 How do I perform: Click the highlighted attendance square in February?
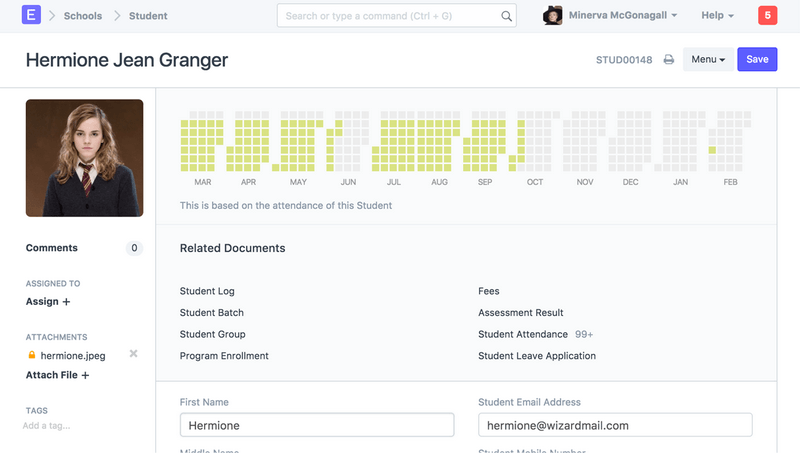tap(712, 151)
